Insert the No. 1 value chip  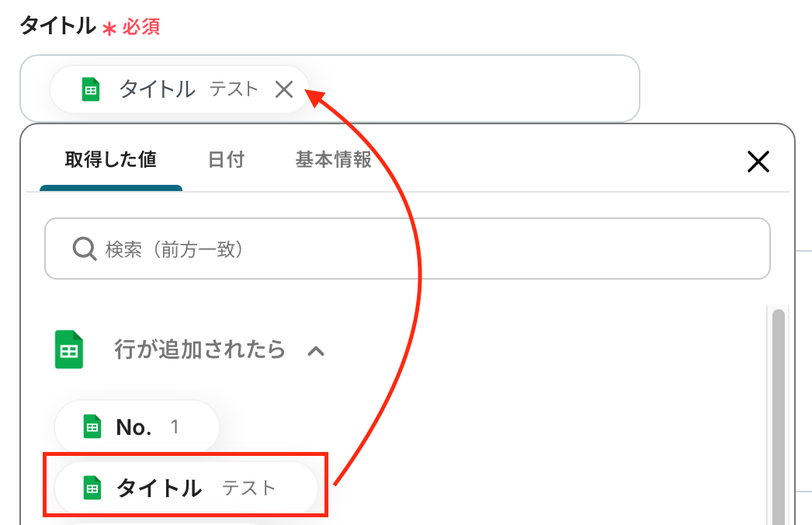(x=136, y=426)
